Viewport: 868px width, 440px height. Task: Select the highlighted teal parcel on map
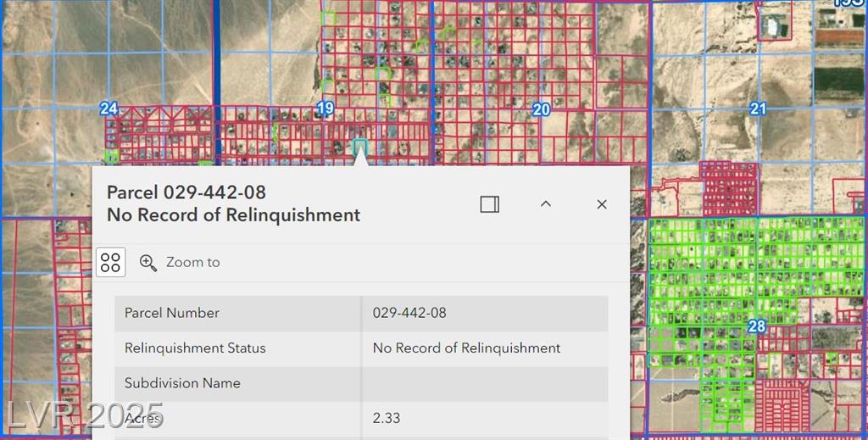(x=359, y=147)
